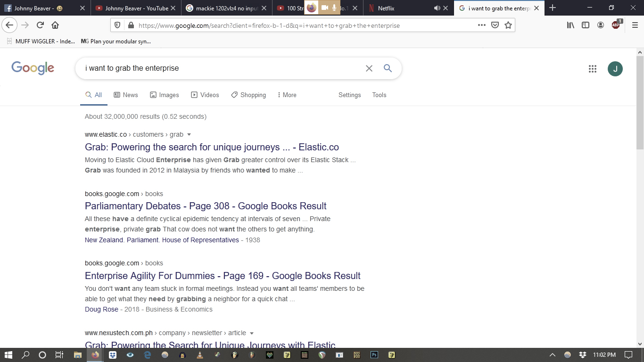Viewport: 644px width, 362px height.
Task: Reload the current page
Action: 41,25
